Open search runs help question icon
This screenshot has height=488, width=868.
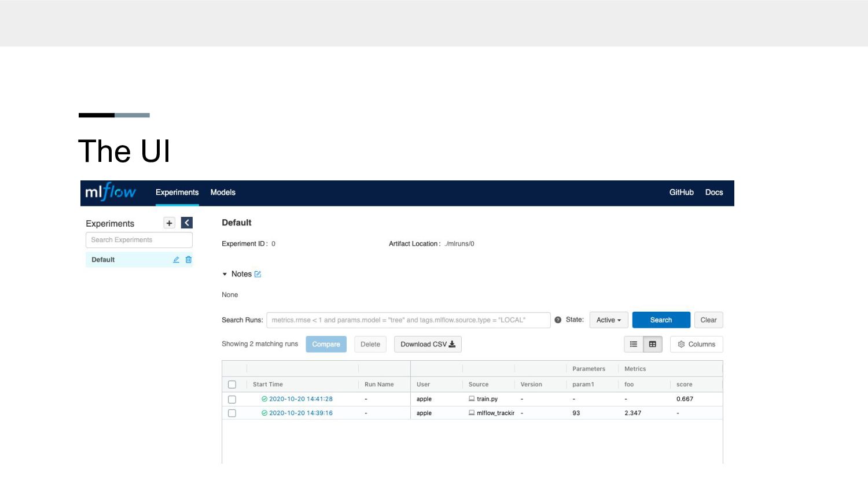point(558,320)
